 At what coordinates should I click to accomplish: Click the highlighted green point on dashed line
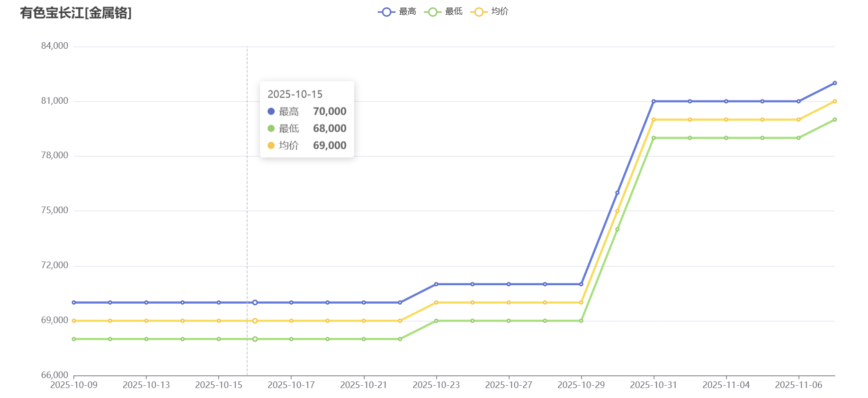(x=255, y=339)
